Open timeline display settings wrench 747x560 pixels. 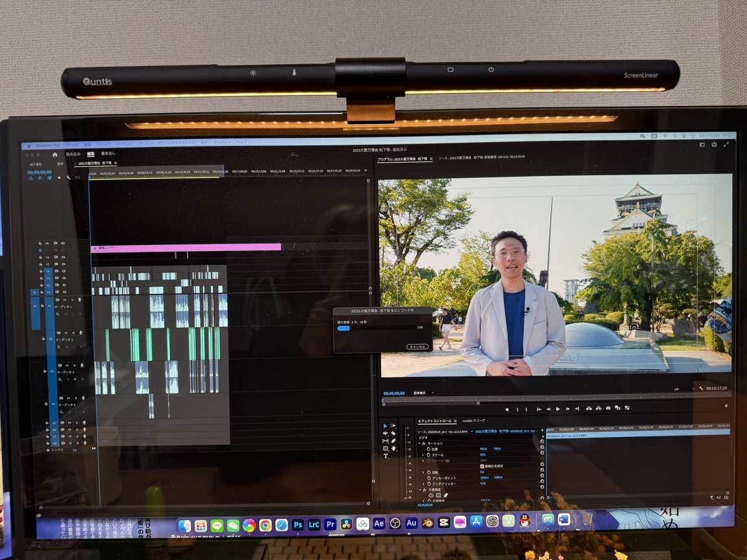point(68,178)
